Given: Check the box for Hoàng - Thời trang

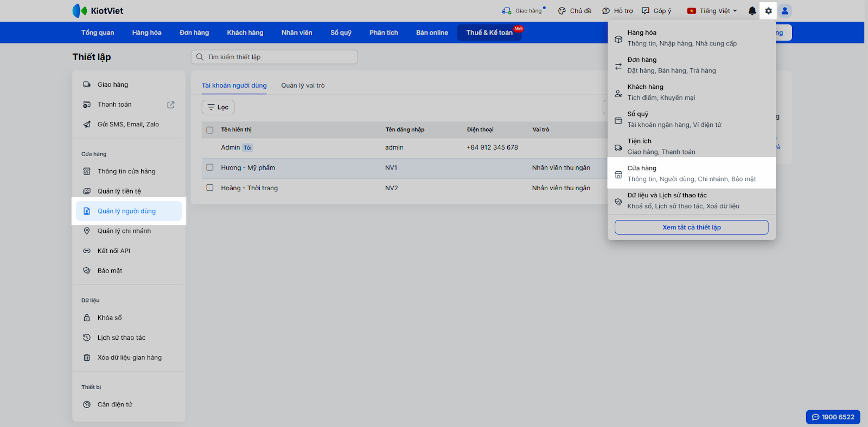Looking at the screenshot, I should point(210,188).
